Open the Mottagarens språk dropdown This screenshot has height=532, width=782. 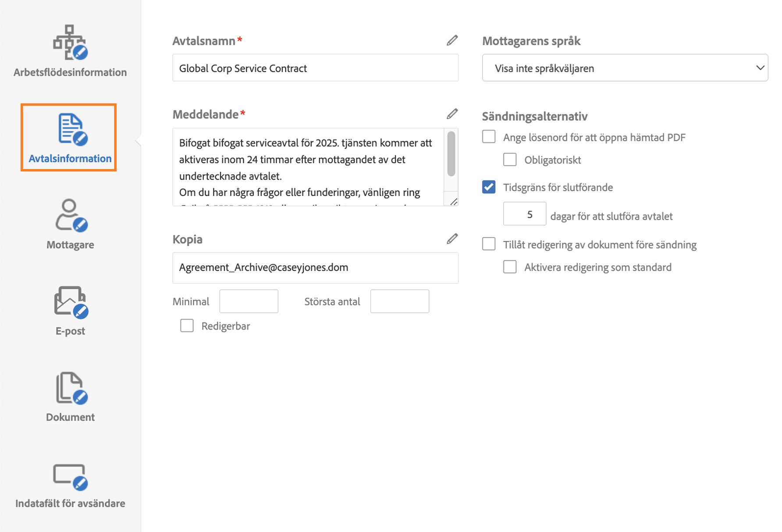pyautogui.click(x=625, y=67)
